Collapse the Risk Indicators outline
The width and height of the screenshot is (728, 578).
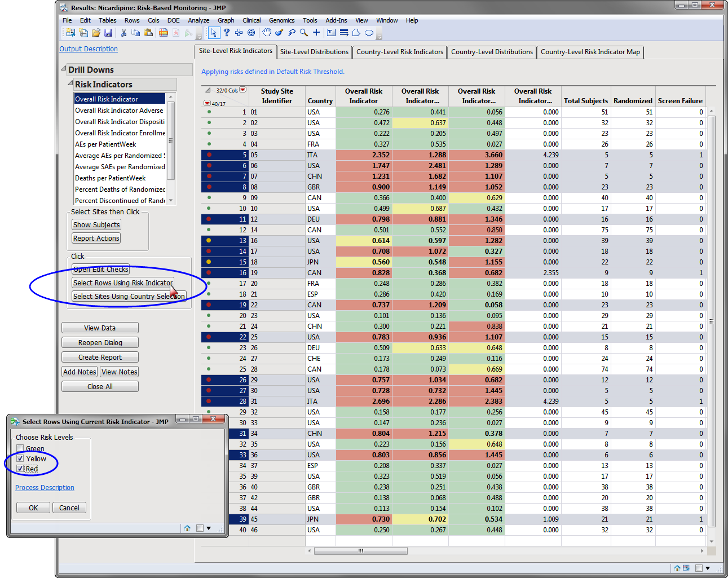point(70,83)
